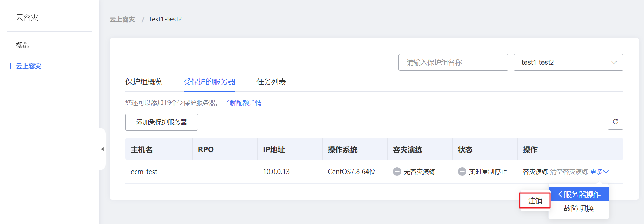
Task: Click the 云上容灾 breadcrumb link
Action: click(122, 19)
